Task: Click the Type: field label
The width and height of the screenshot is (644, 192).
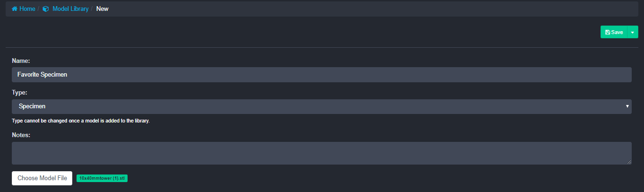Action: tap(20, 93)
